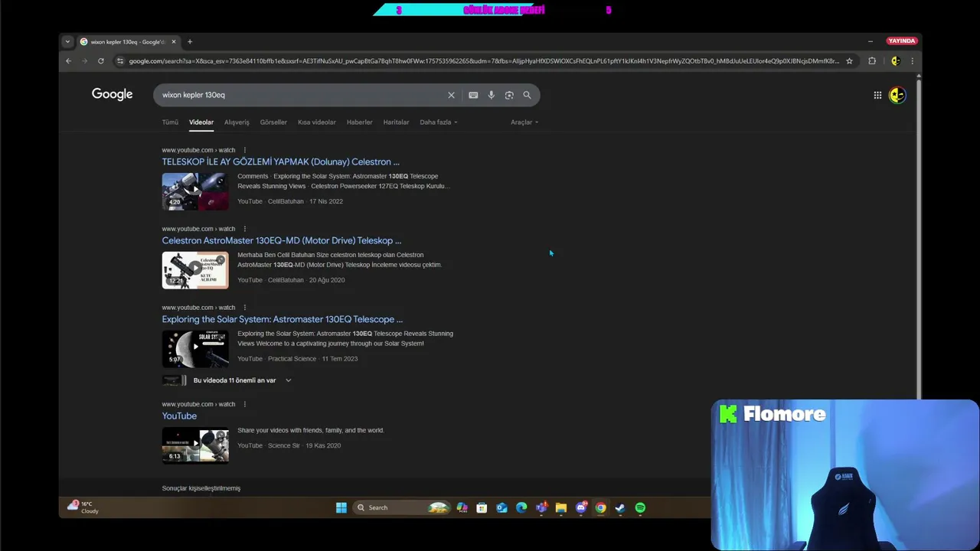Screen dimensions: 980x551
Task: Open the Google apps grid icon
Action: click(877, 95)
